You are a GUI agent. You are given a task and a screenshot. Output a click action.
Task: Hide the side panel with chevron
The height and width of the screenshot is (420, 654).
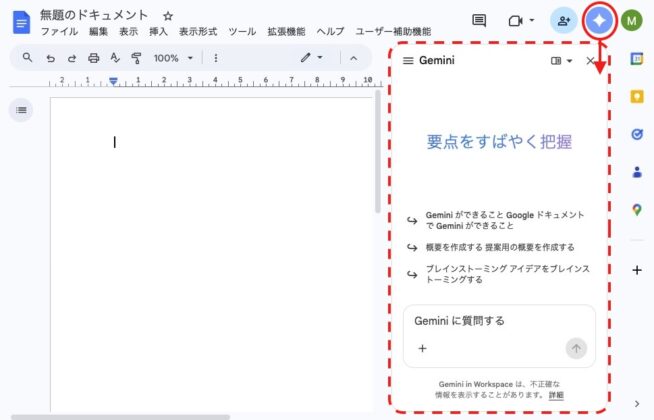coord(636,403)
